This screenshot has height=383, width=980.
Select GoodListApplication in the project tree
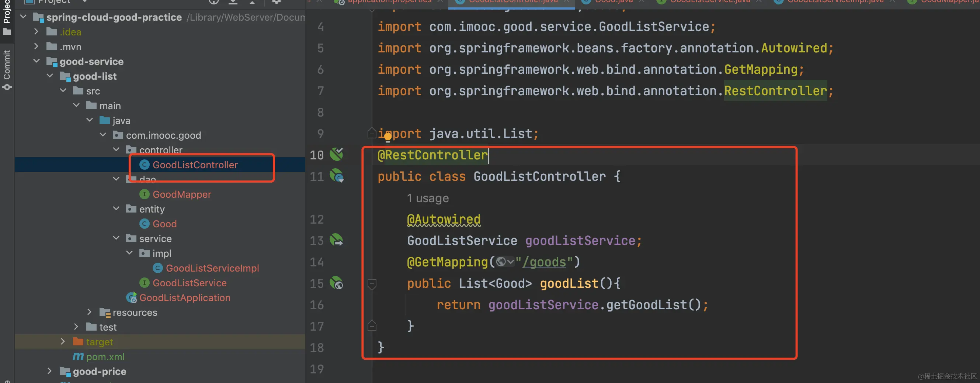(x=185, y=298)
